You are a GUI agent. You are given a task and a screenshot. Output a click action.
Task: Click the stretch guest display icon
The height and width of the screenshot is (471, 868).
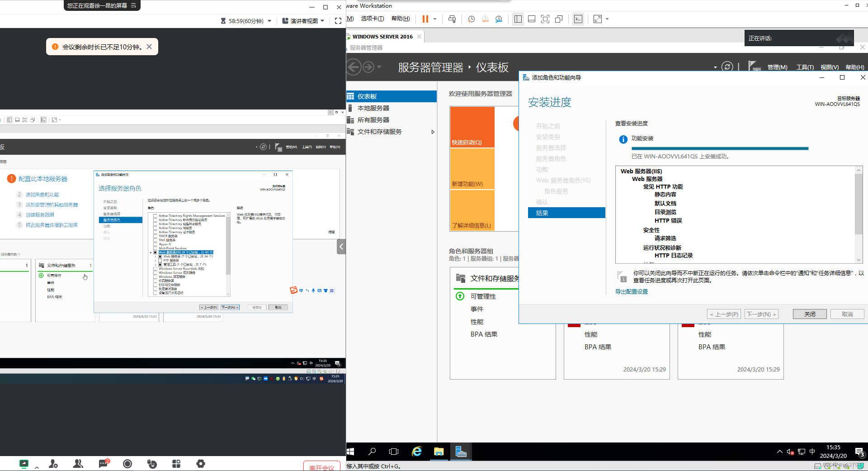pyautogui.click(x=598, y=19)
